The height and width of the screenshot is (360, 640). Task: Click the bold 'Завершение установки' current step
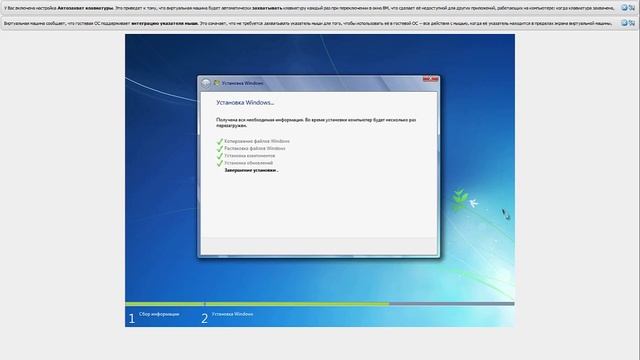251,170
